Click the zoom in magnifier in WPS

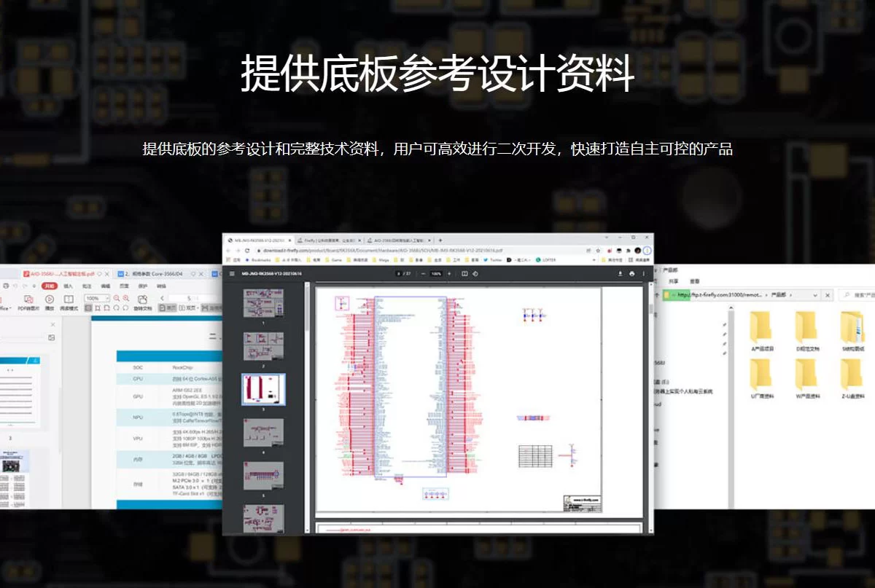pos(126,299)
